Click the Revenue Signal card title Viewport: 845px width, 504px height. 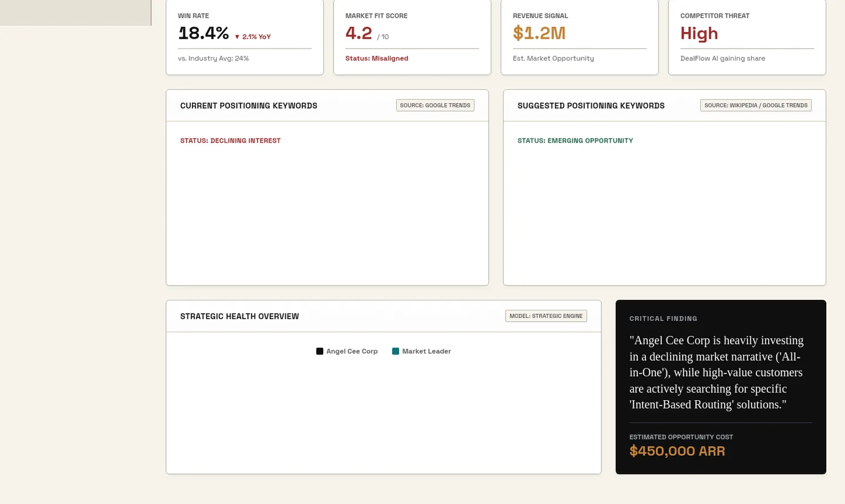click(x=540, y=16)
